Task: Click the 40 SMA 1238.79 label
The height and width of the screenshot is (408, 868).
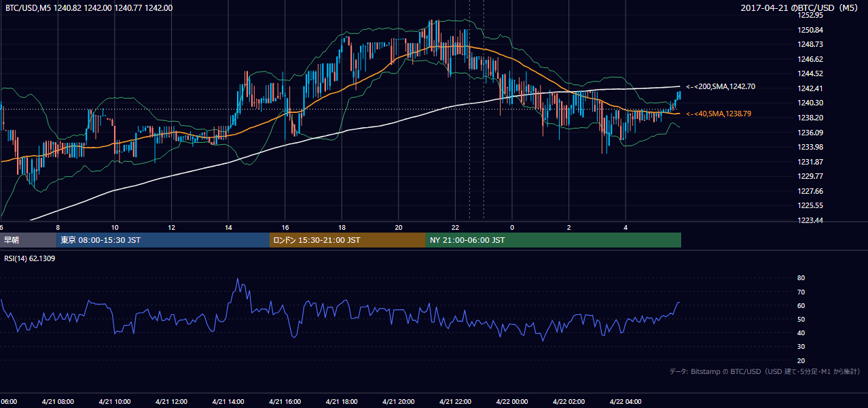Action: point(719,114)
